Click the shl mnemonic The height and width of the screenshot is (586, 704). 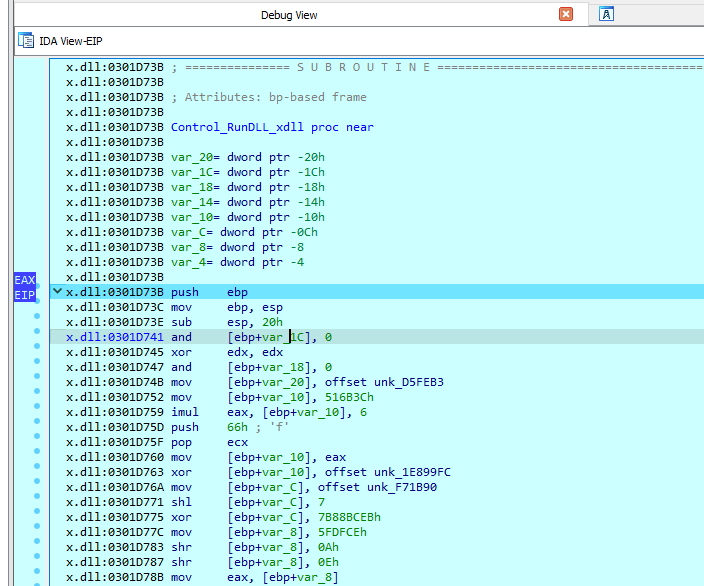click(181, 502)
